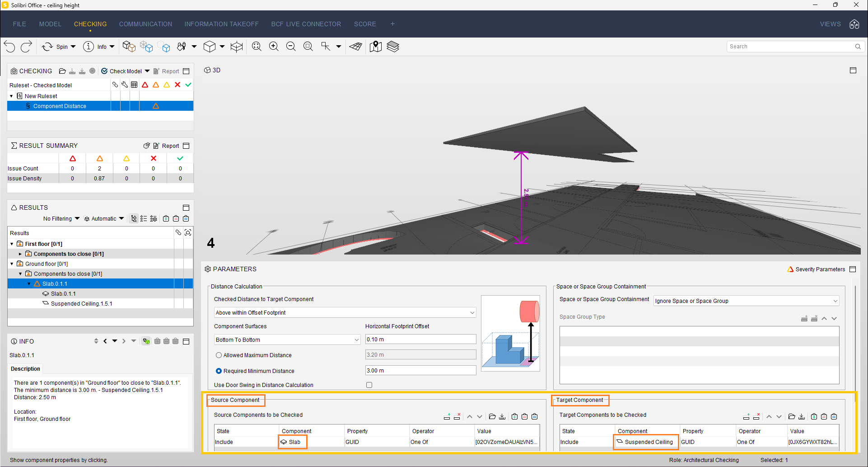This screenshot has width=868, height=467.
Task: Click the map location icon
Action: click(x=376, y=47)
